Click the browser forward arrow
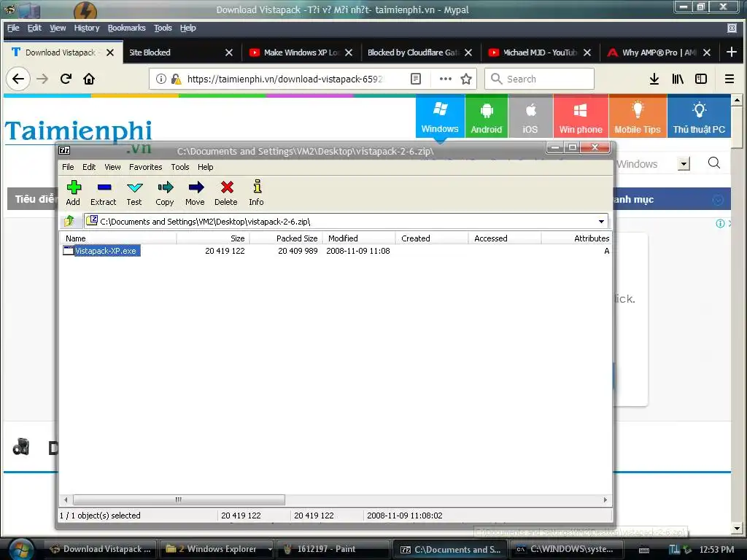 pyautogui.click(x=42, y=79)
